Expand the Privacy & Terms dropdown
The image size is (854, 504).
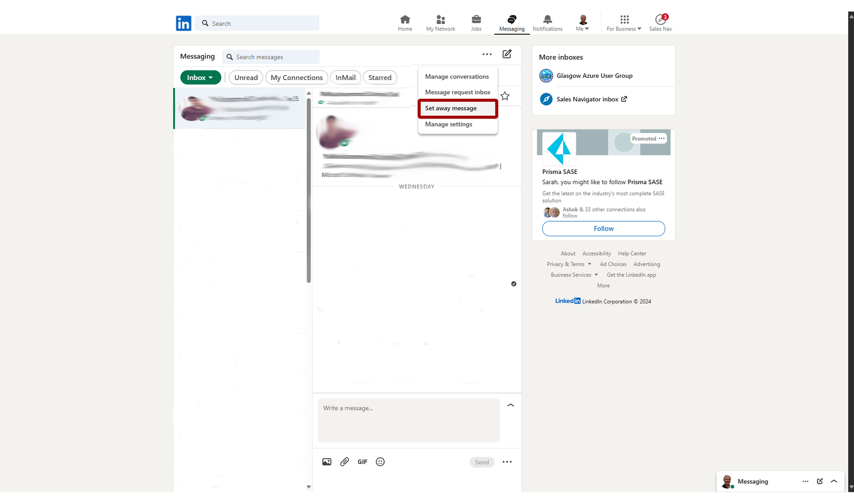tap(568, 263)
